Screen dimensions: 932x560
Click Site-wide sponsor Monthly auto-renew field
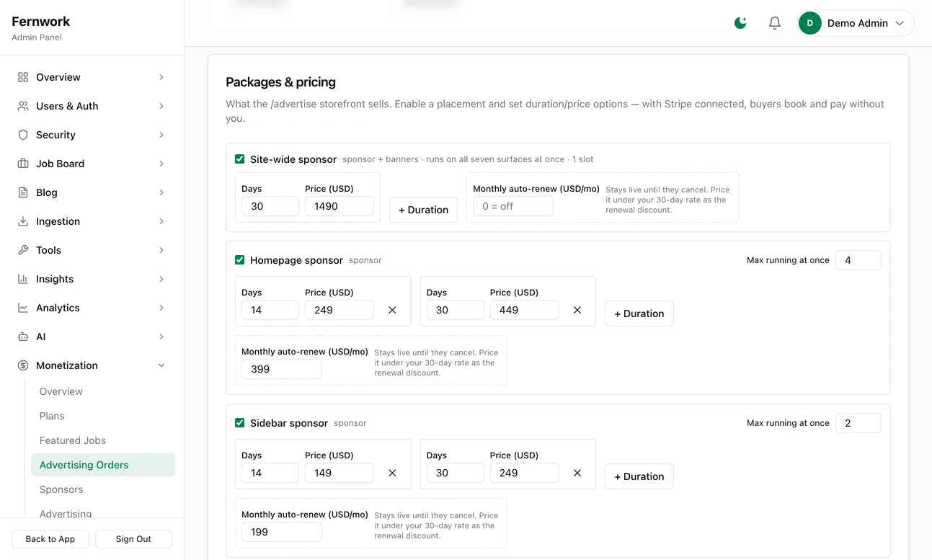click(x=513, y=206)
